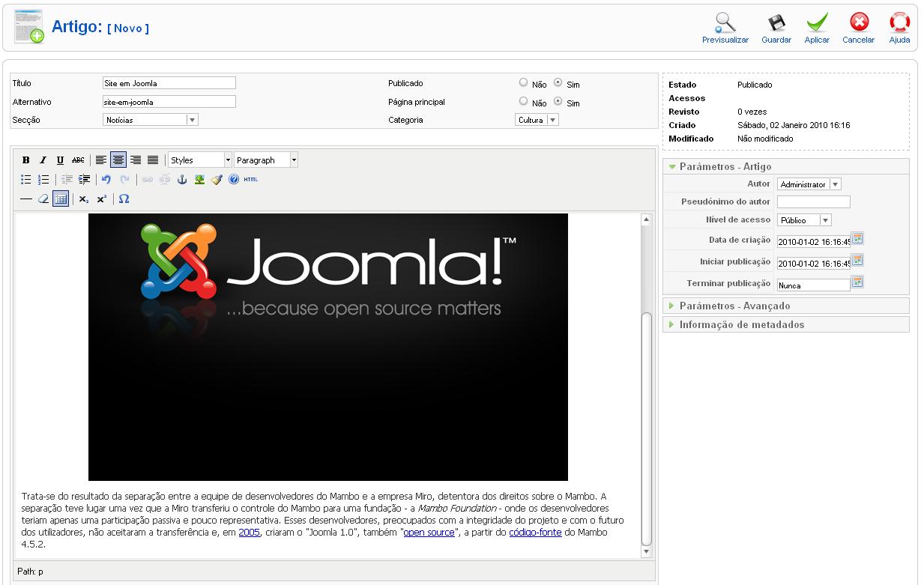
Task: Click the Data de criação date field
Action: pyautogui.click(x=814, y=241)
